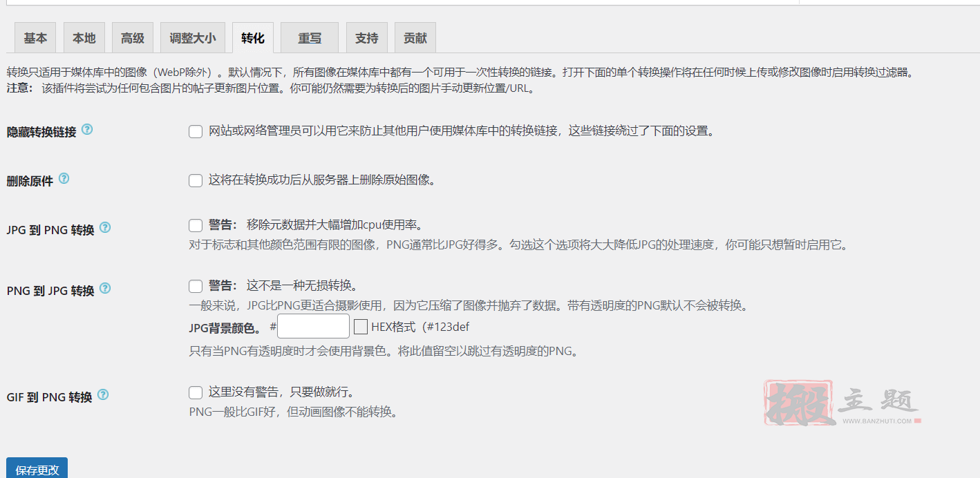Open the 高级 tab
The width and height of the screenshot is (980, 478).
(133, 38)
